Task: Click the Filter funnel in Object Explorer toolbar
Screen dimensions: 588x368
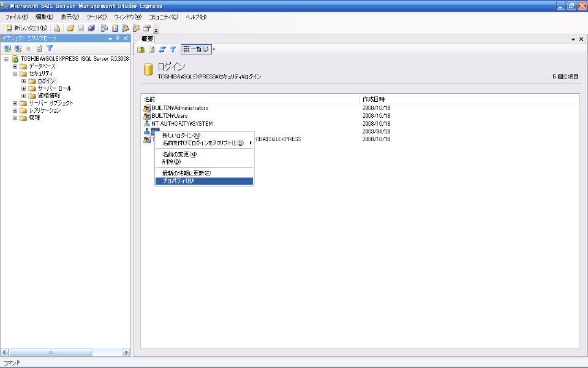Action: 50,48
